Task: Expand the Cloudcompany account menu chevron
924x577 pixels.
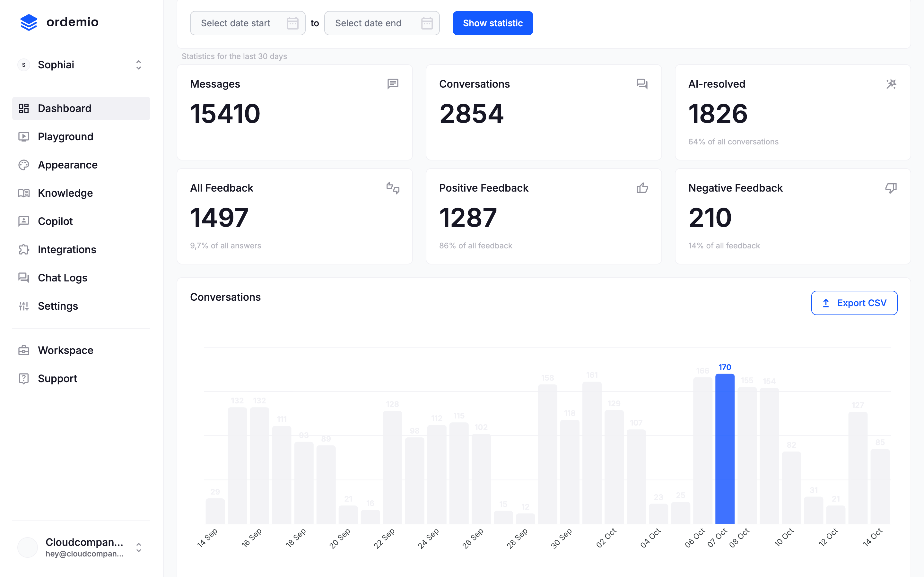Action: click(x=139, y=547)
